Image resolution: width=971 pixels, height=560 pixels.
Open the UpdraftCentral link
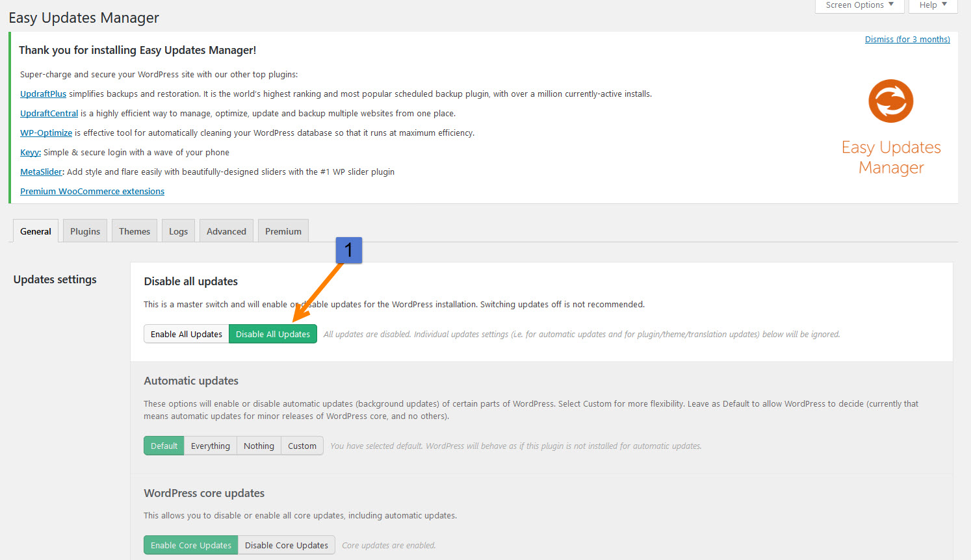click(x=49, y=114)
